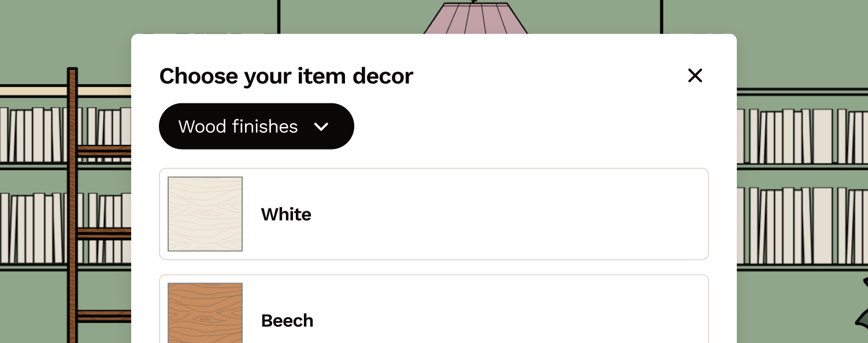The height and width of the screenshot is (343, 868).
Task: Expand the chevron on Wood finishes pill
Action: [321, 126]
